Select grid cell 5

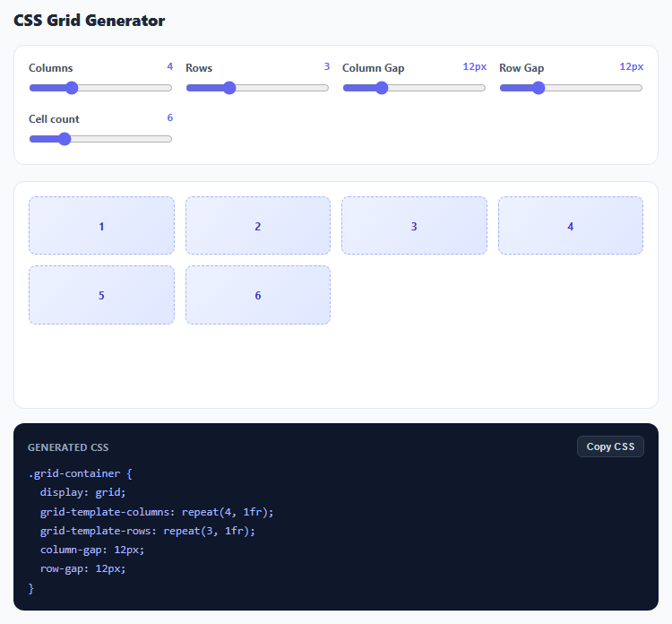tap(101, 295)
